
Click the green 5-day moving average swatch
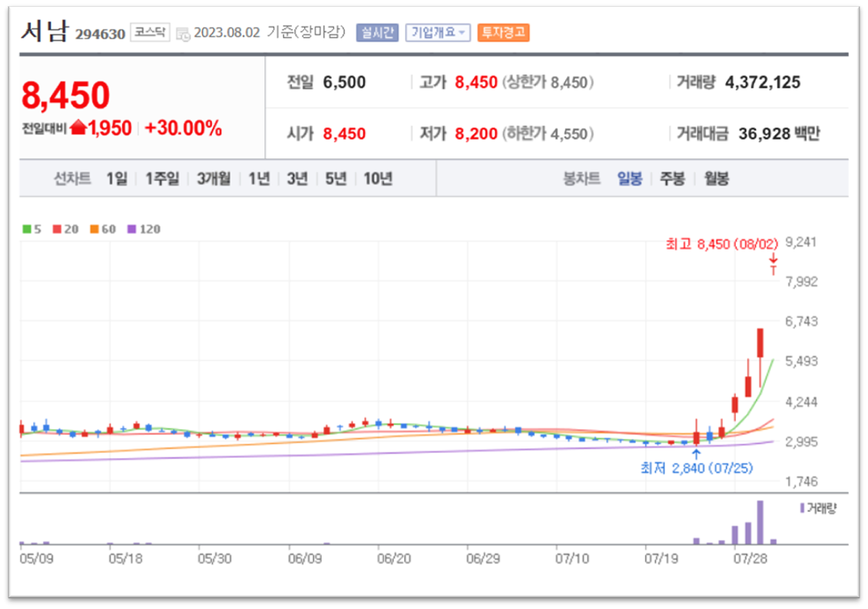tap(27, 229)
